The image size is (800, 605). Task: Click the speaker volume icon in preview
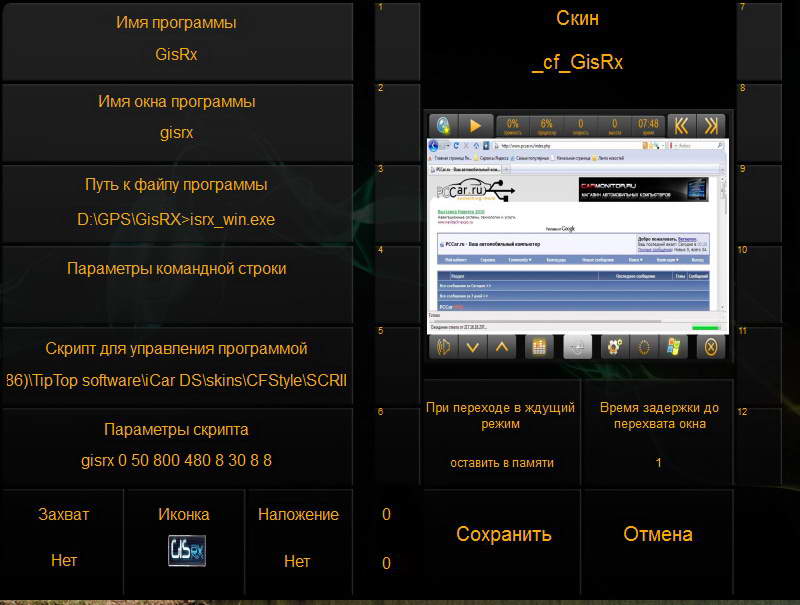(443, 347)
